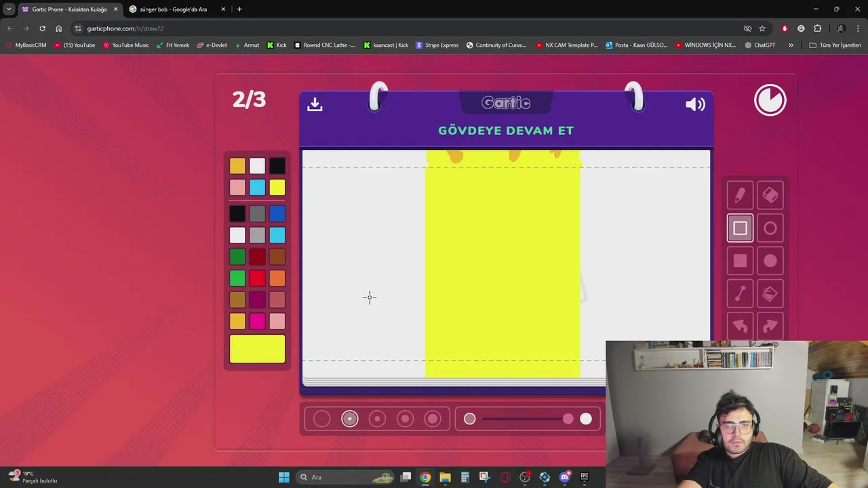Redo the undone drawing stroke

(x=770, y=326)
